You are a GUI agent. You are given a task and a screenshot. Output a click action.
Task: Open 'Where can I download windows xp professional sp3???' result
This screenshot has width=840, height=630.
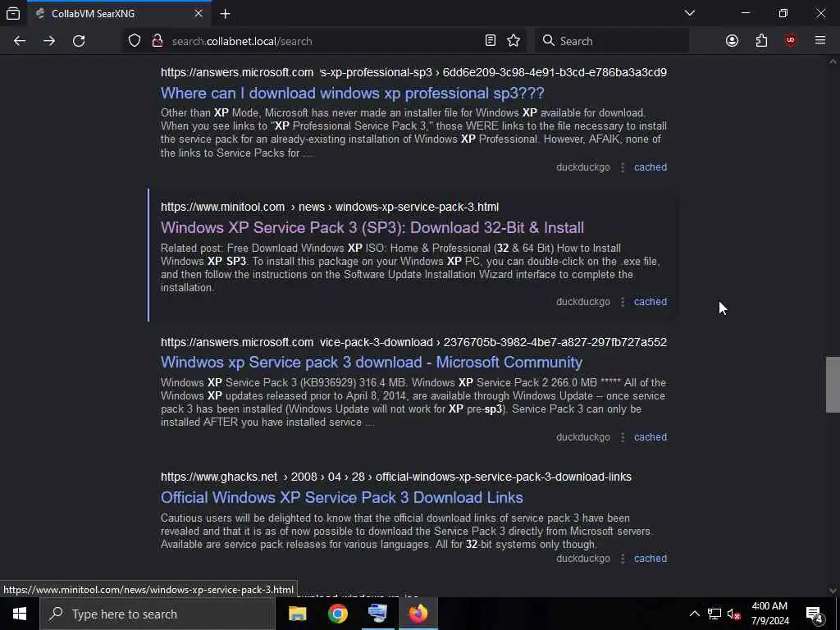point(352,94)
